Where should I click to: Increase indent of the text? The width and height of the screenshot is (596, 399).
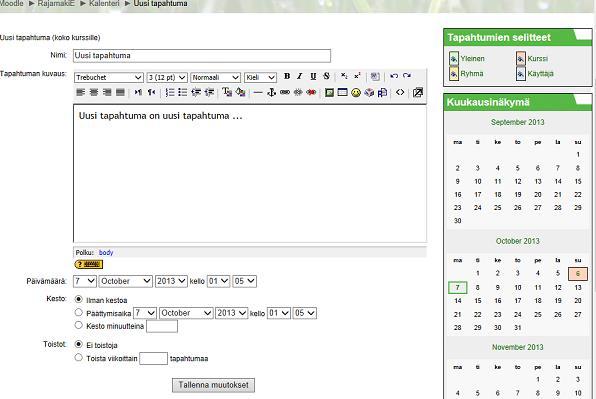click(x=209, y=92)
